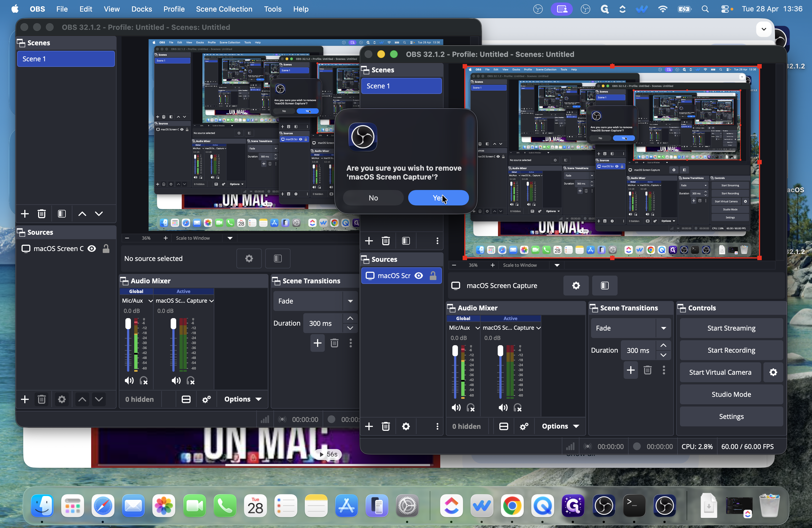
Task: Confirm removal with Yes button
Action: pos(438,198)
